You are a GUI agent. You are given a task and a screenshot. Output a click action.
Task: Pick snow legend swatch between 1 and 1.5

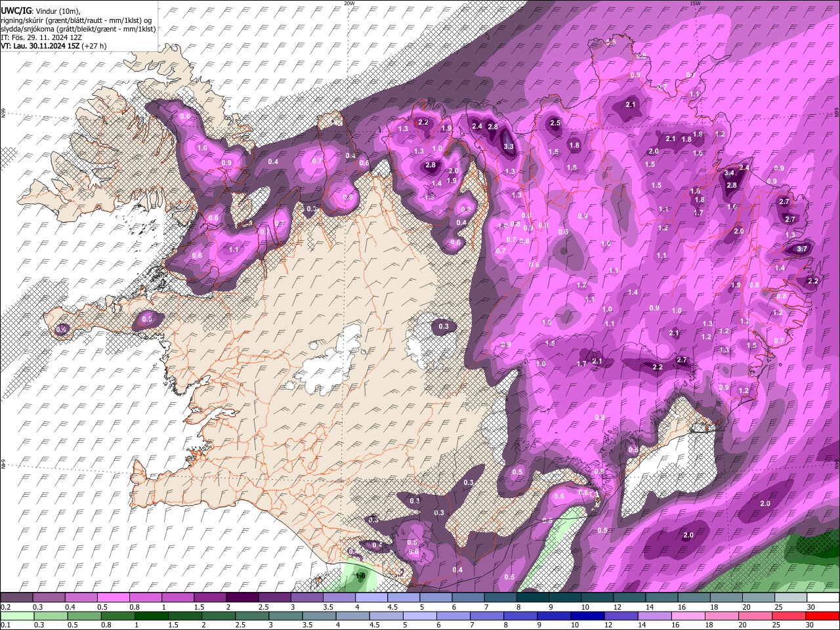[177, 598]
